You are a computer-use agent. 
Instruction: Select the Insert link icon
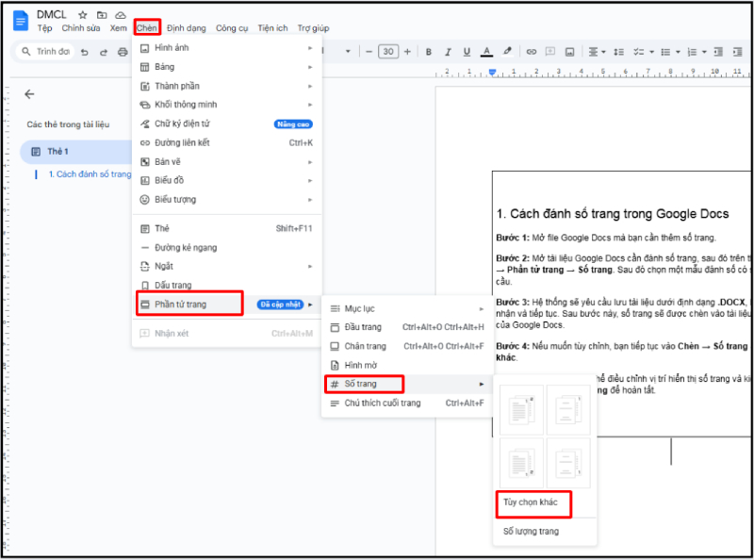pyautogui.click(x=530, y=52)
